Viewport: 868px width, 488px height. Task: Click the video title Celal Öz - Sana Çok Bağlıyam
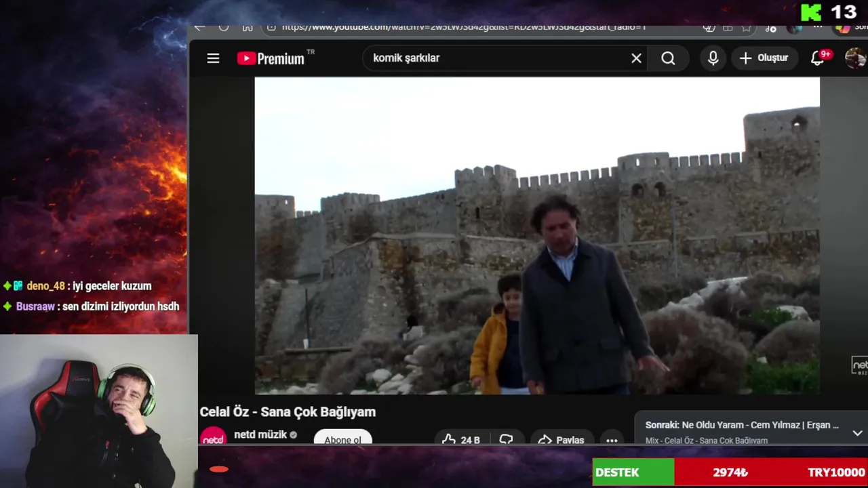288,411
